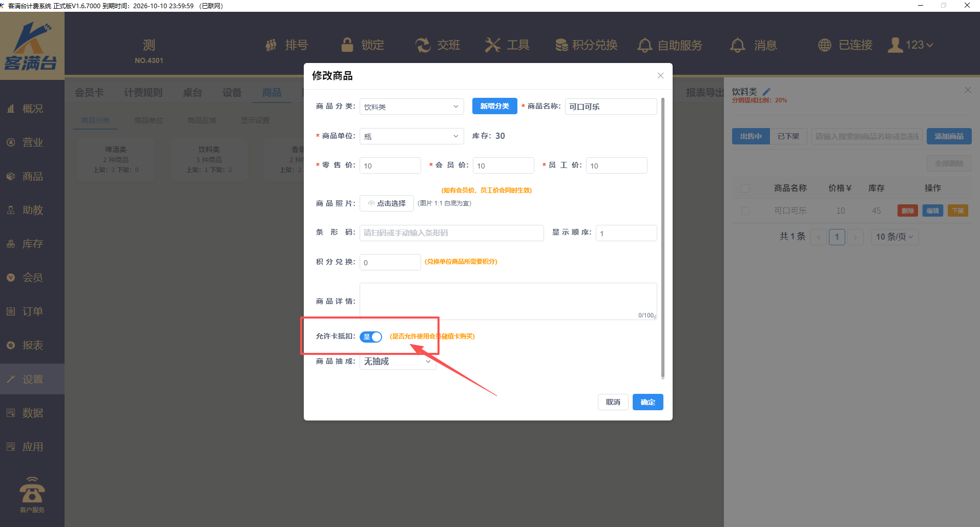Click pencil icon next to 饮料类
The height and width of the screenshot is (527, 980).
[766, 92]
